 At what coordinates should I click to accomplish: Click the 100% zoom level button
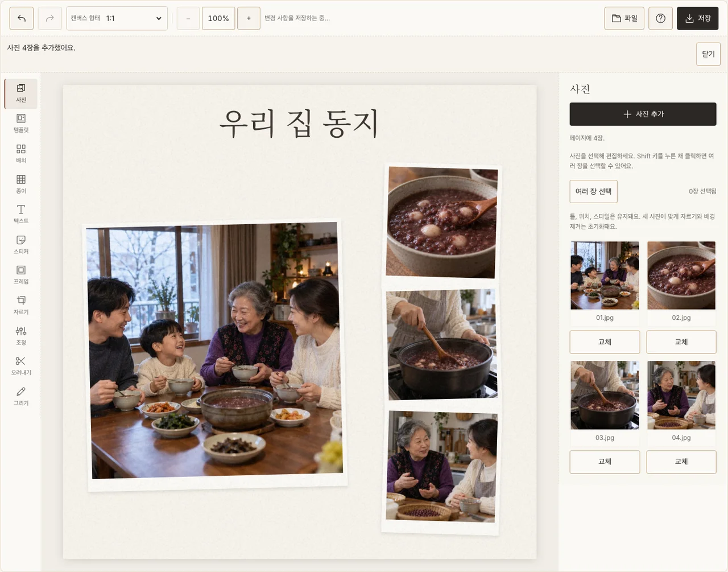point(218,18)
